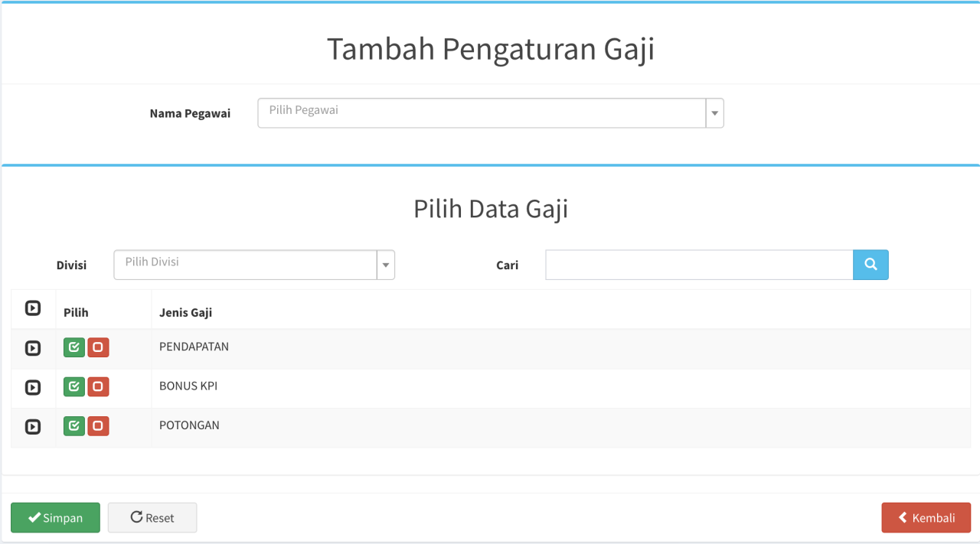The width and height of the screenshot is (980, 544).
Task: Expand the BONUS KPI row arrow icon
Action: pyautogui.click(x=33, y=387)
